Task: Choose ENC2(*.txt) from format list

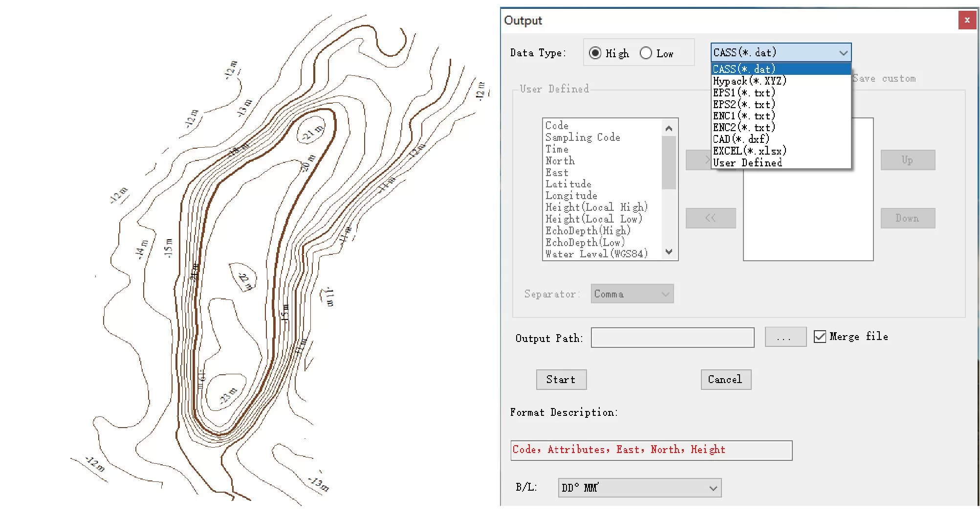Action: [x=781, y=127]
